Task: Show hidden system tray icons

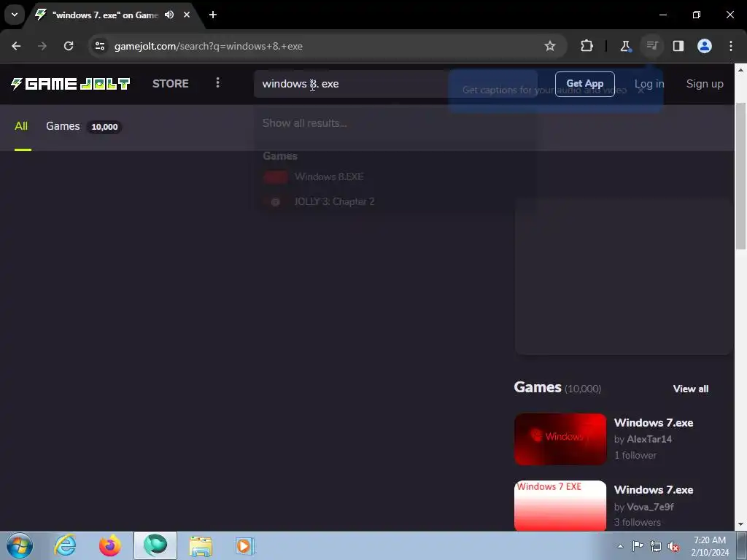Action: [x=620, y=546]
